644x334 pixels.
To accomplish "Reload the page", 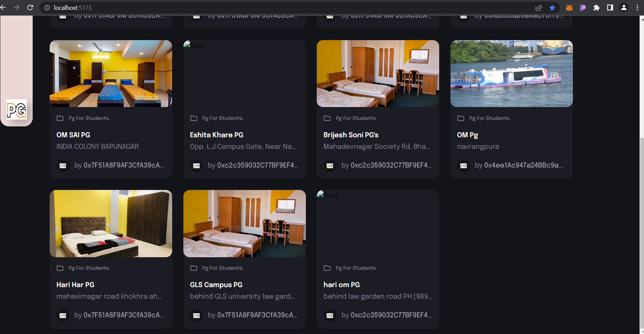I will coord(30,7).
